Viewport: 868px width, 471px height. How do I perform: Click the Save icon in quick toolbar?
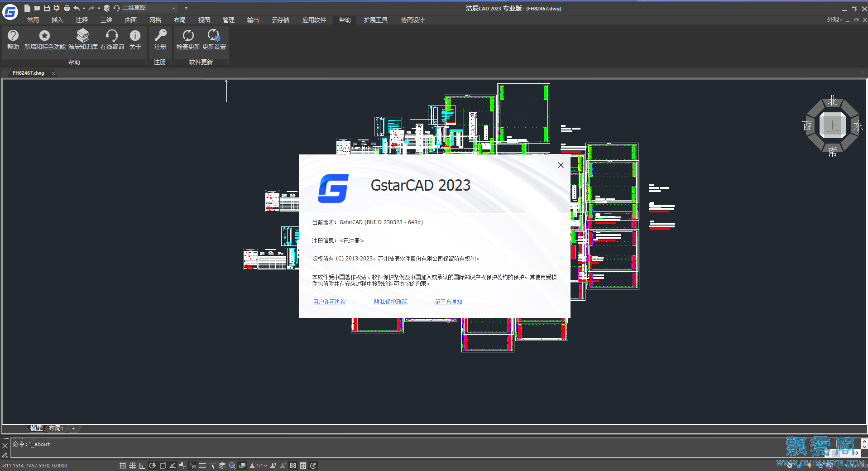coord(47,8)
